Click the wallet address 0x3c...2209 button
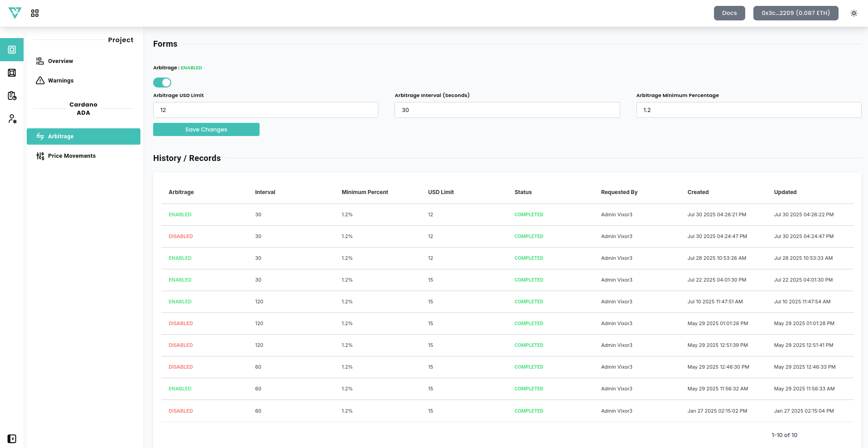This screenshot has width=868, height=448. click(796, 13)
